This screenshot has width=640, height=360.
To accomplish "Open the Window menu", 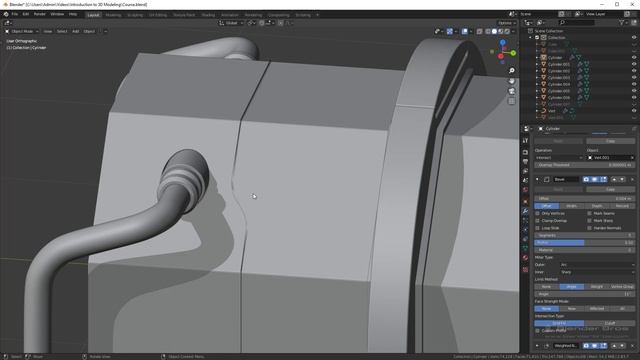I will (x=57, y=14).
